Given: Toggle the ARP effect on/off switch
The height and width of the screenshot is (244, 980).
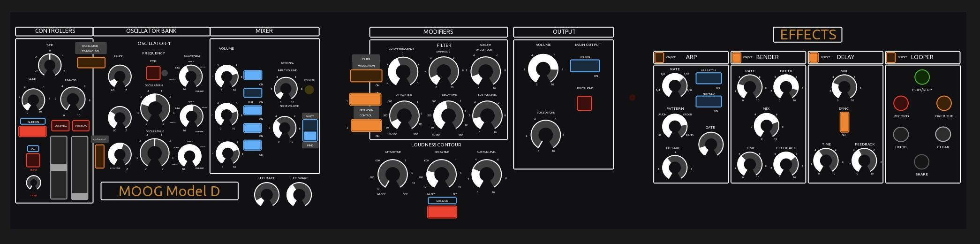Looking at the screenshot, I should (659, 57).
